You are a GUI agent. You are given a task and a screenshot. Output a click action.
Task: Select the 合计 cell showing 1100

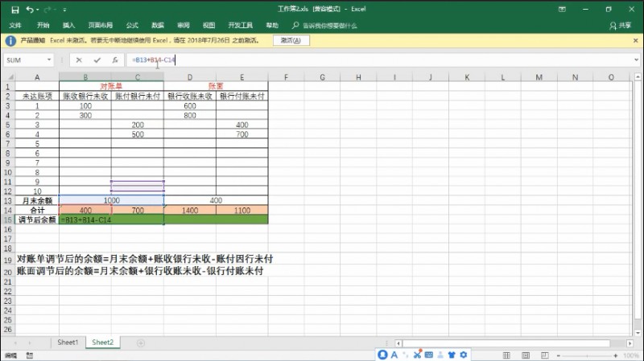pyautogui.click(x=242, y=211)
